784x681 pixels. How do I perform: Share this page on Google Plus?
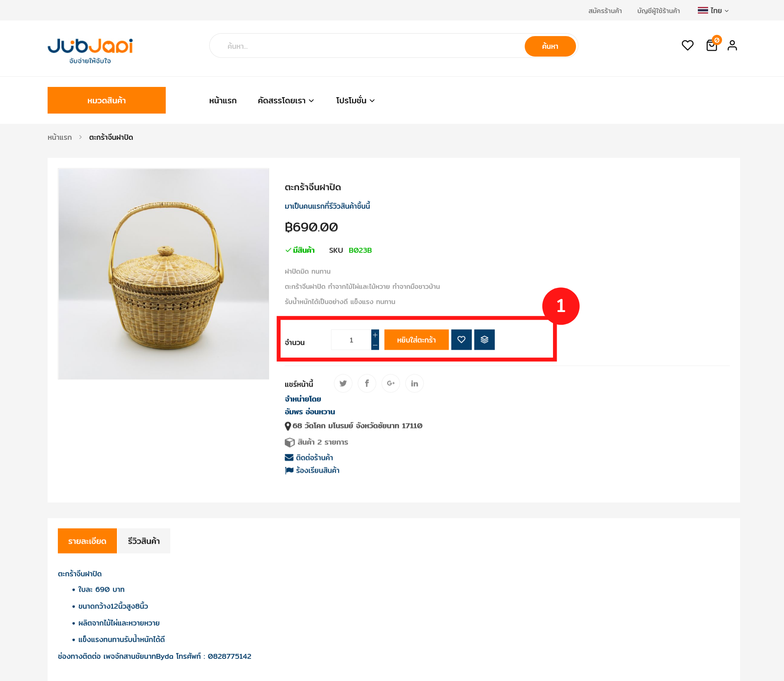coord(391,383)
